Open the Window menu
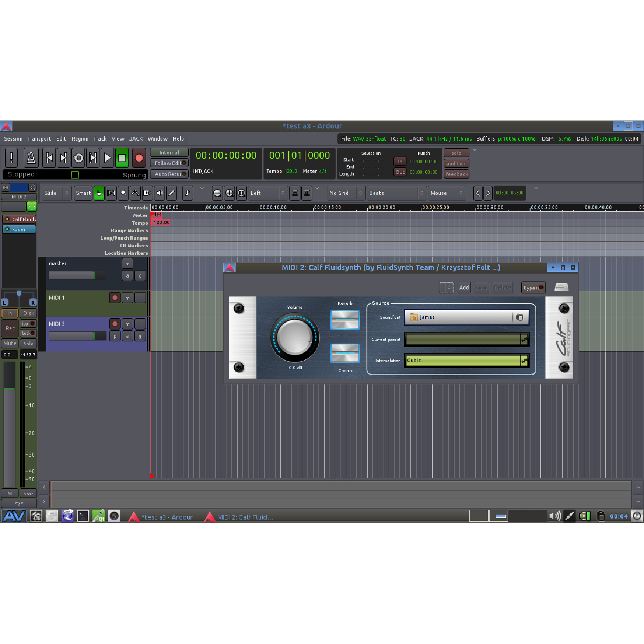Screen dimensions: 644x644 [x=157, y=139]
